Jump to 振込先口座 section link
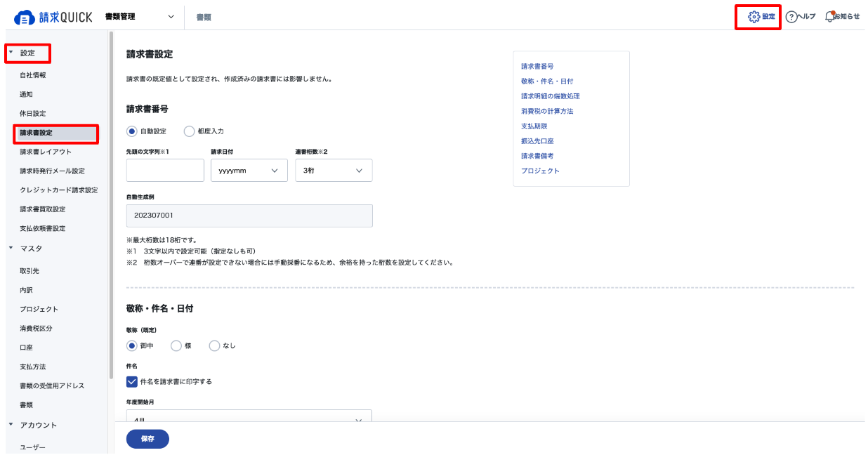 click(537, 141)
